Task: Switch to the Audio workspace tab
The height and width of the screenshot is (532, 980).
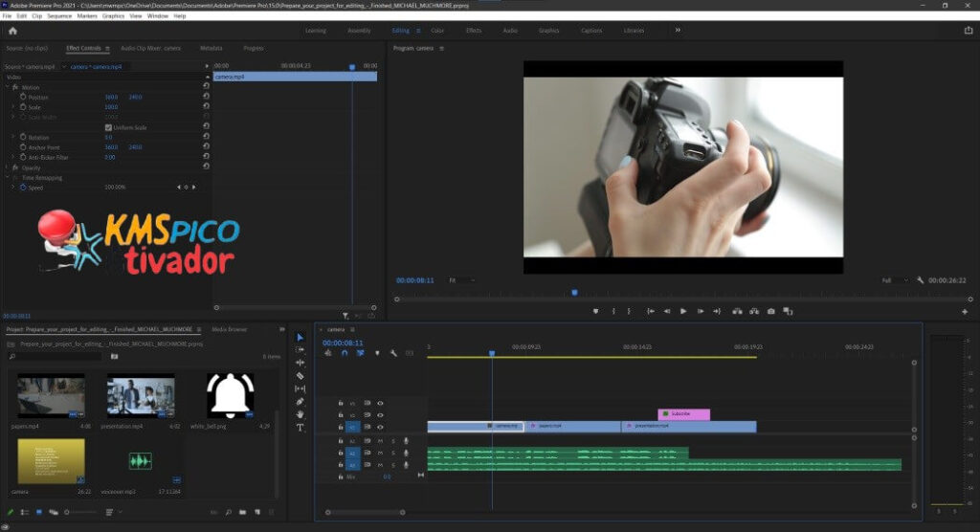Action: 510,31
